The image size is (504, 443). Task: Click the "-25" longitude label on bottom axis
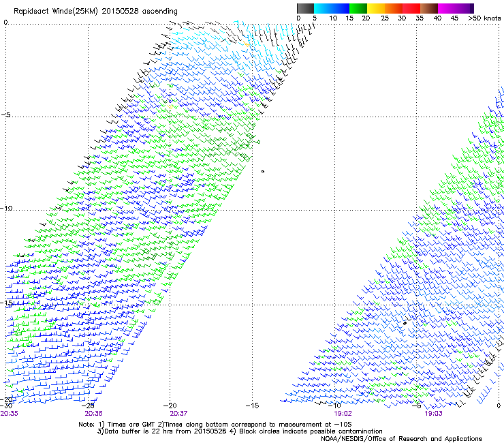[x=88, y=406]
